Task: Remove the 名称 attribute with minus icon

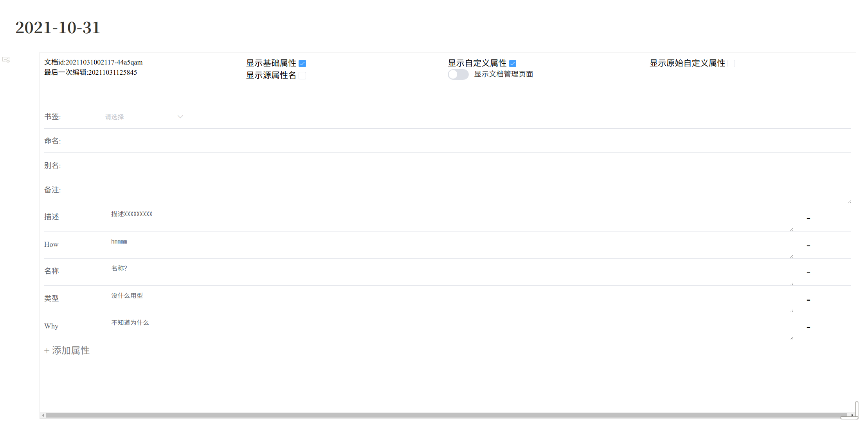Action: point(808,273)
